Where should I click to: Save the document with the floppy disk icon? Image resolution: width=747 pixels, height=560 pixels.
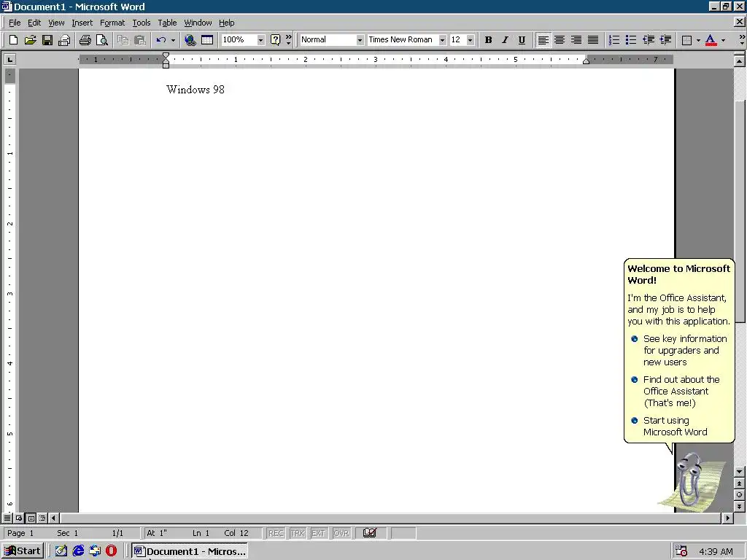click(x=47, y=40)
